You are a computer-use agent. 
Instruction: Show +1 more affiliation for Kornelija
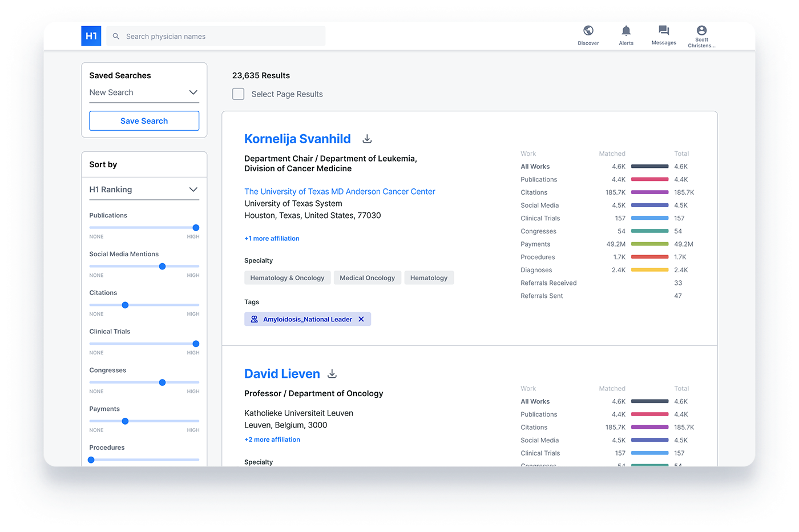tap(272, 239)
